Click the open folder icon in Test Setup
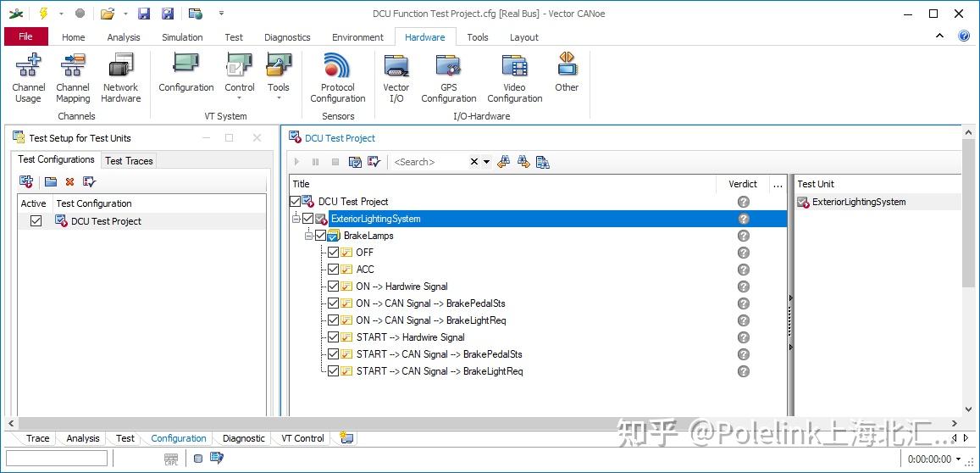The image size is (980, 473). tap(51, 182)
